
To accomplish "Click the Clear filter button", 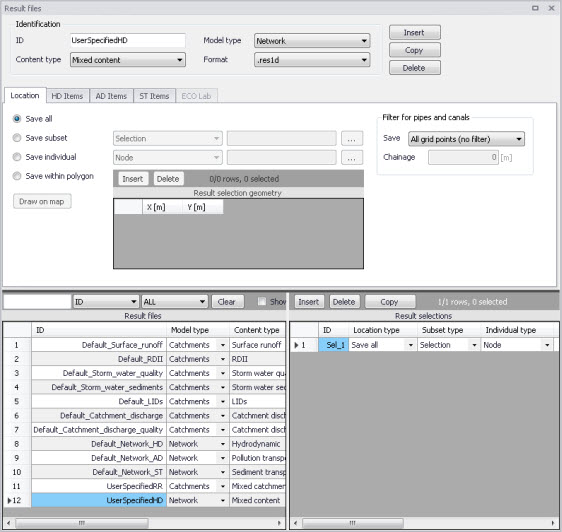I will [x=228, y=302].
